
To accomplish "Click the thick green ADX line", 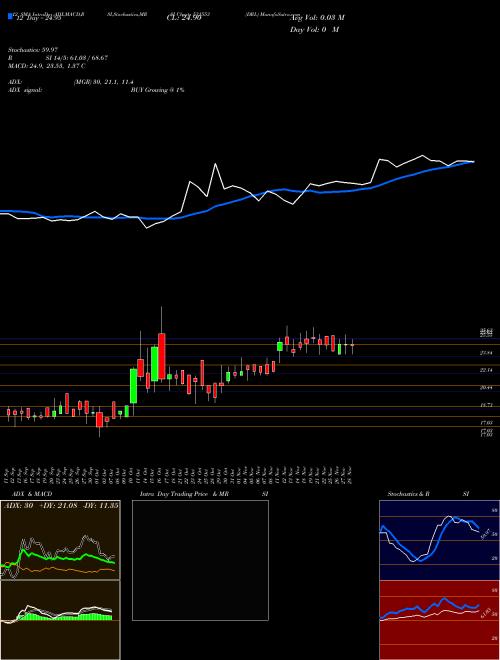I will (59, 557).
